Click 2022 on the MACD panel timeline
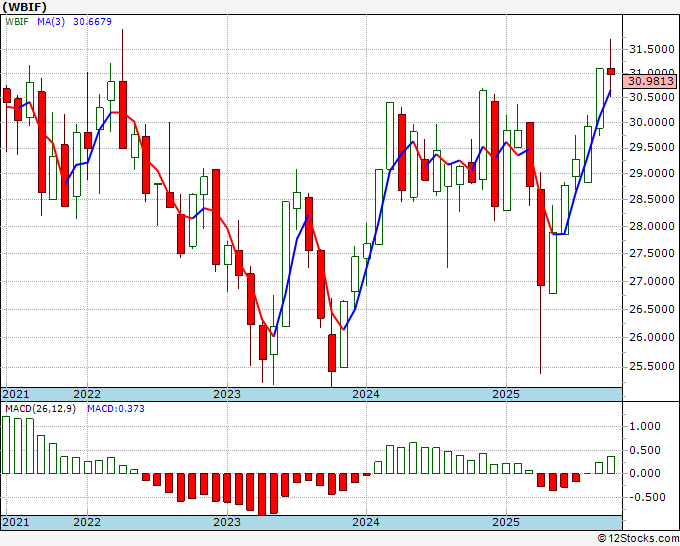Image resolution: width=680 pixels, height=546 pixels. click(87, 522)
